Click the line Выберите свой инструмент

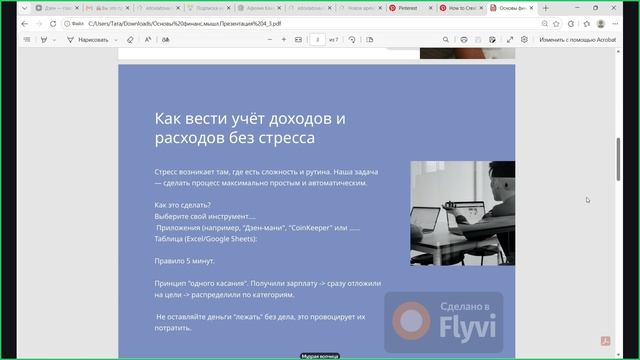pyautogui.click(x=205, y=216)
